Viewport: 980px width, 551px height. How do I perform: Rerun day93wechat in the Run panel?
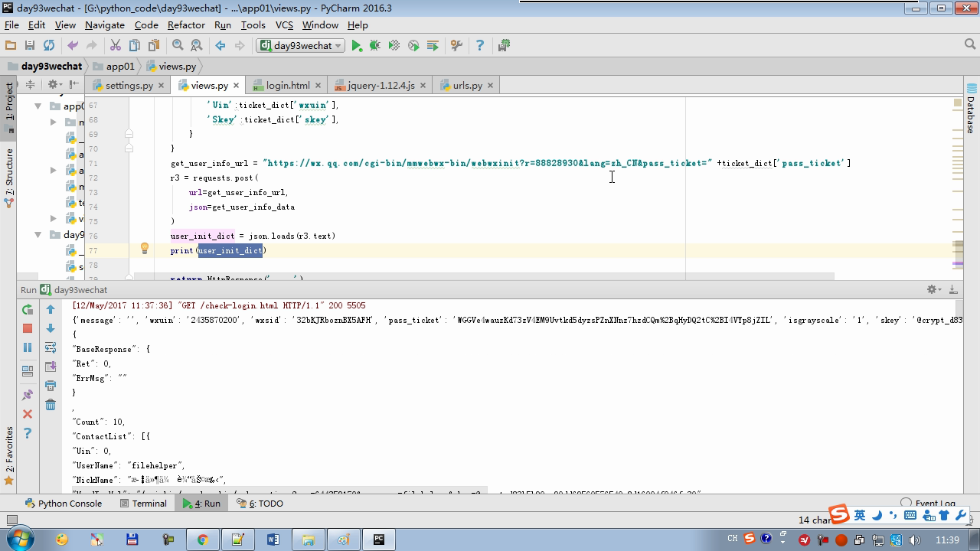(x=28, y=309)
